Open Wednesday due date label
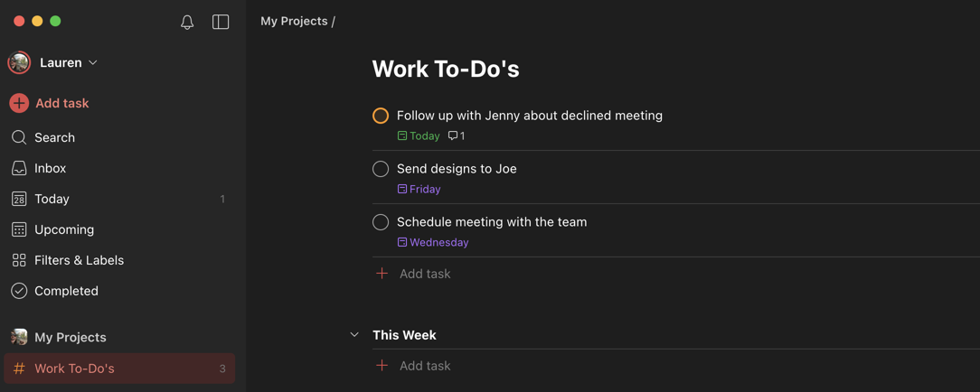 tap(433, 242)
